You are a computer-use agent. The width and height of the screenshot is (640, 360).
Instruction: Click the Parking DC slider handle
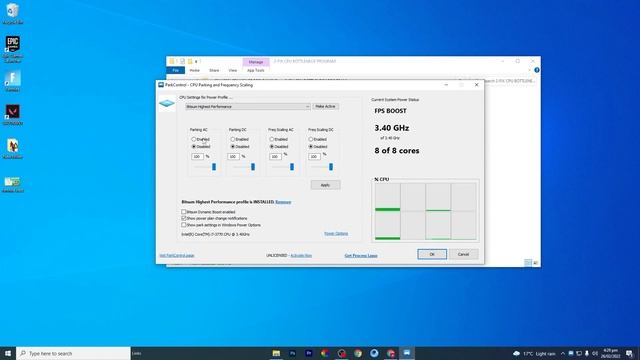coord(253,167)
